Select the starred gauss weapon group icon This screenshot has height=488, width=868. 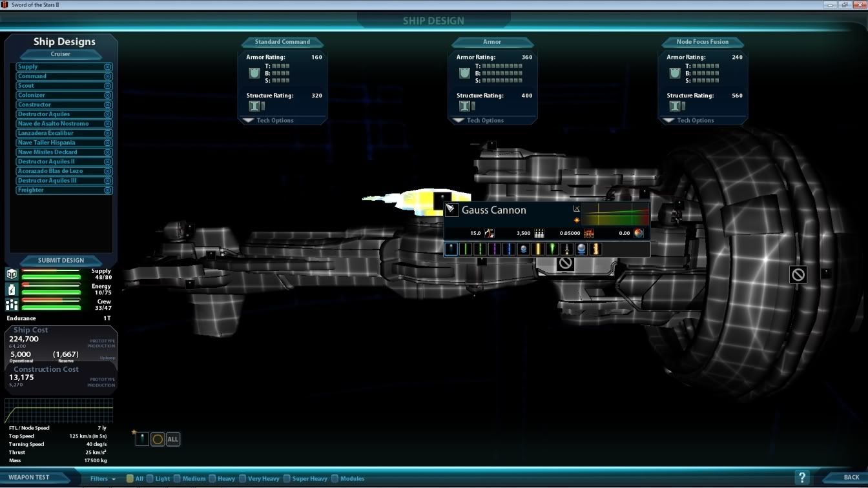[x=142, y=439]
